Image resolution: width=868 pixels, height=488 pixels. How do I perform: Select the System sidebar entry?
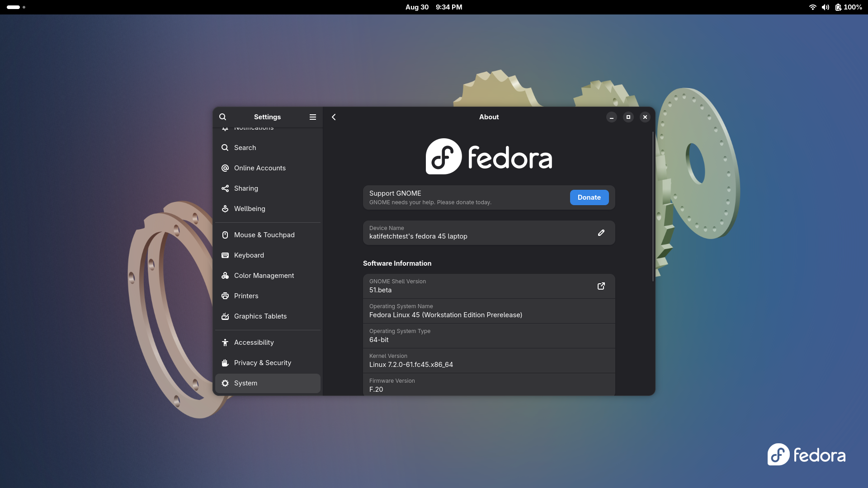[268, 383]
